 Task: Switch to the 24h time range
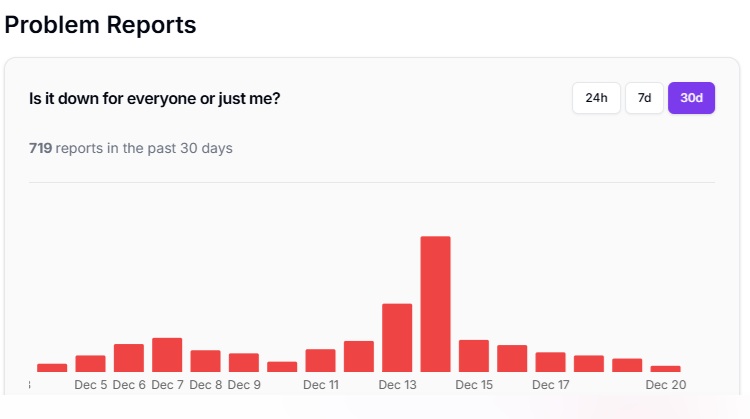[596, 98]
